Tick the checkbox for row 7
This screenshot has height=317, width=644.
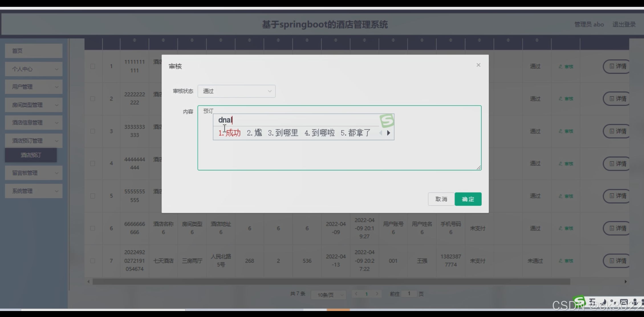tap(93, 261)
